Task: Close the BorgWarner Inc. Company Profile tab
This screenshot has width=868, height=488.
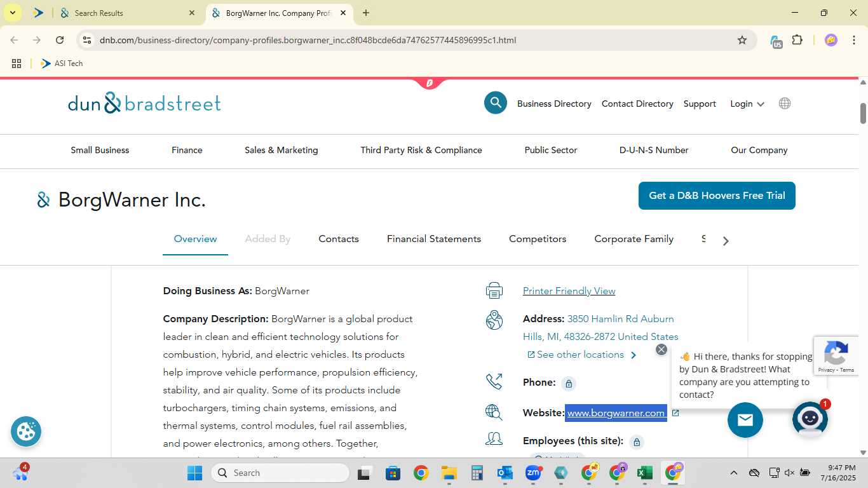Action: click(x=343, y=13)
